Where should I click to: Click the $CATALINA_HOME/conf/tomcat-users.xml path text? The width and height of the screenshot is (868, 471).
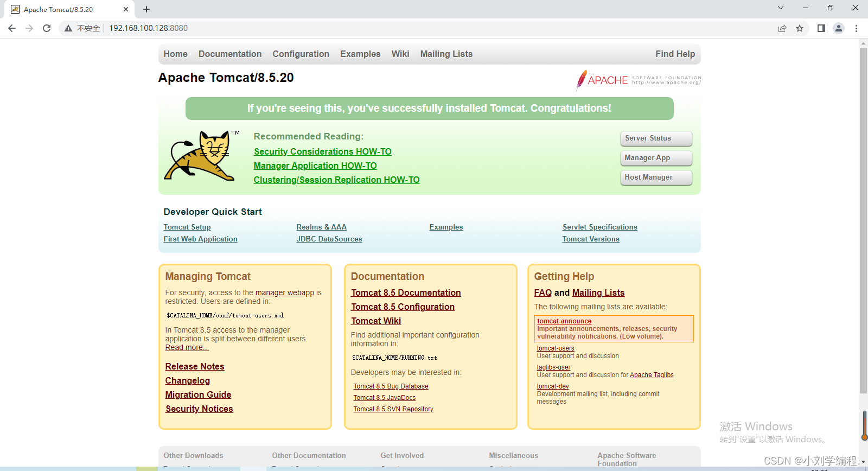(225, 315)
